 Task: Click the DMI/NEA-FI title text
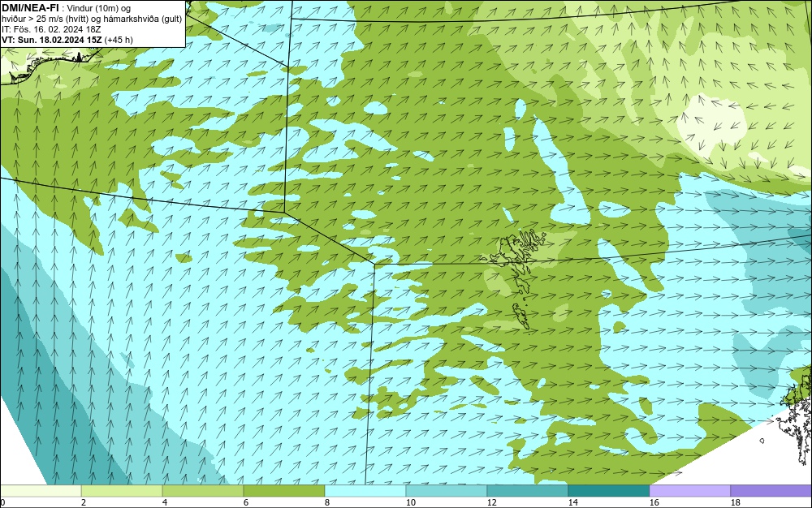(30, 8)
